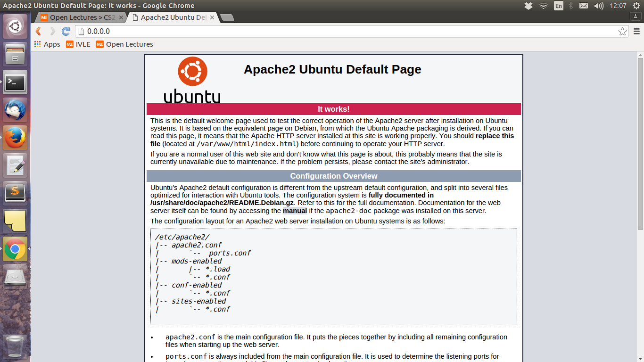Open the Bluetooth indicator
644x362 pixels.
[571, 6]
